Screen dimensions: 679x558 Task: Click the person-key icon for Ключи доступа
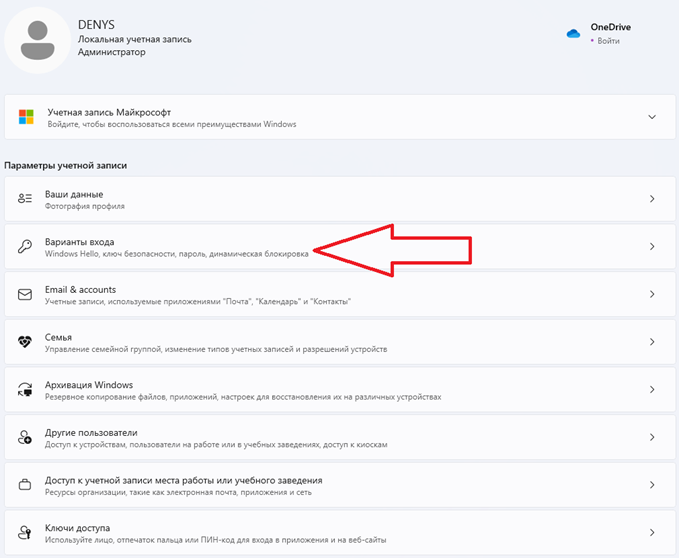point(26,532)
